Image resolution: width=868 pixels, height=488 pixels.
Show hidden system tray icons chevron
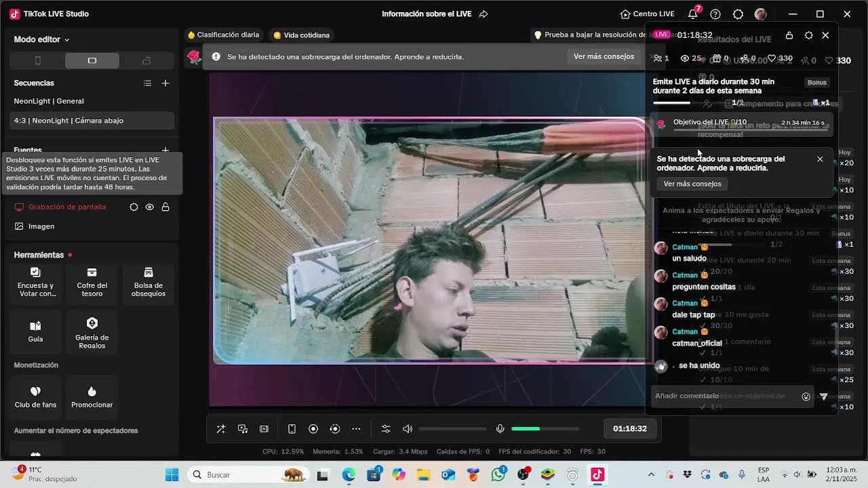tap(652, 474)
